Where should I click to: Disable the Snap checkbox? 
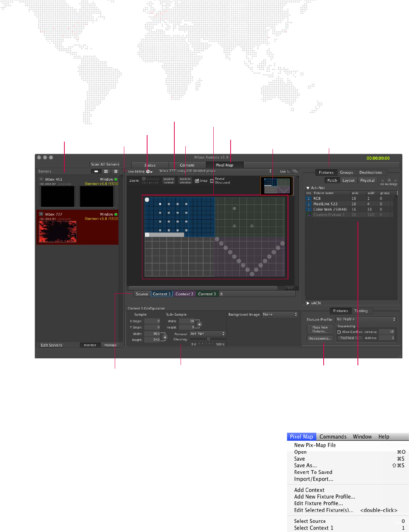[x=197, y=181]
